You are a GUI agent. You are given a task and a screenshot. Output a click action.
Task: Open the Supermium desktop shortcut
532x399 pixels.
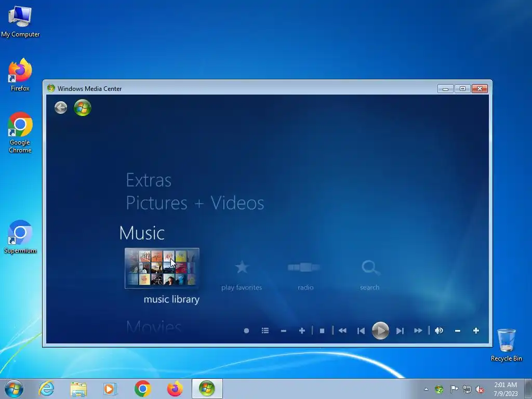[20, 237]
